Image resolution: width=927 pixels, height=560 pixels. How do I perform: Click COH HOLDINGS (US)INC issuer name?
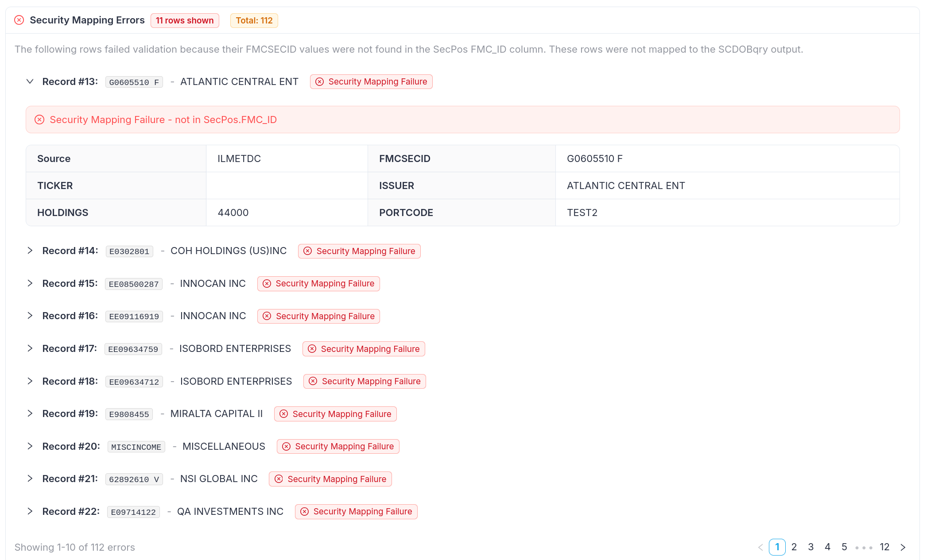coord(229,251)
